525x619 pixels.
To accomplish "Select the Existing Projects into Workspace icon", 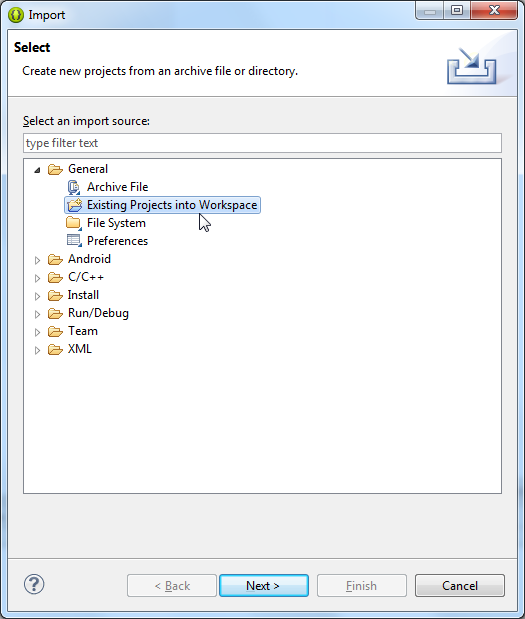I will coord(74,205).
